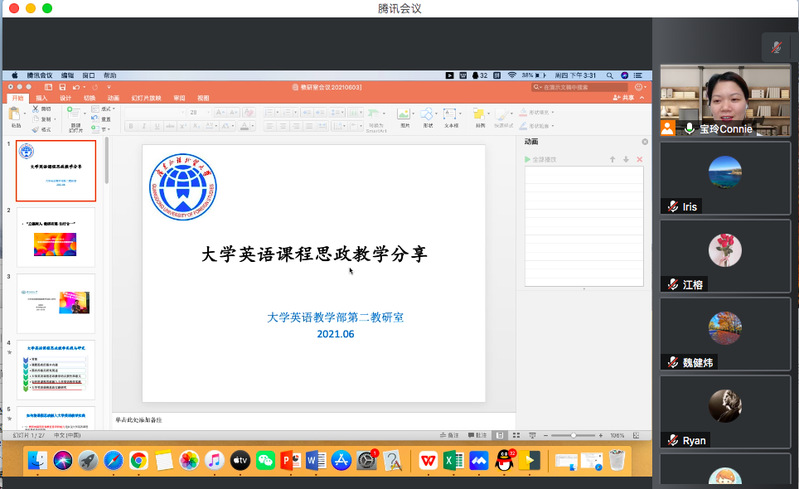Open WPS Office from the Dock

coord(428,460)
